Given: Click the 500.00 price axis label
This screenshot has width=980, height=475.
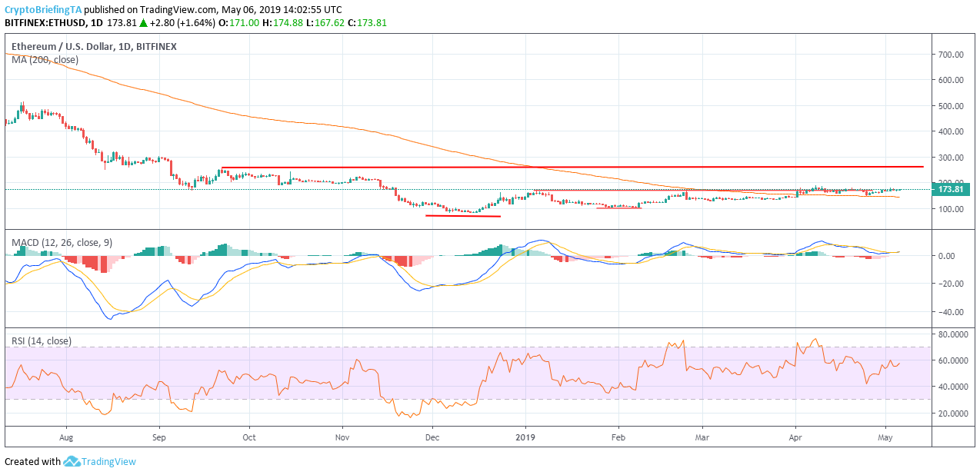Looking at the screenshot, I should (x=952, y=106).
